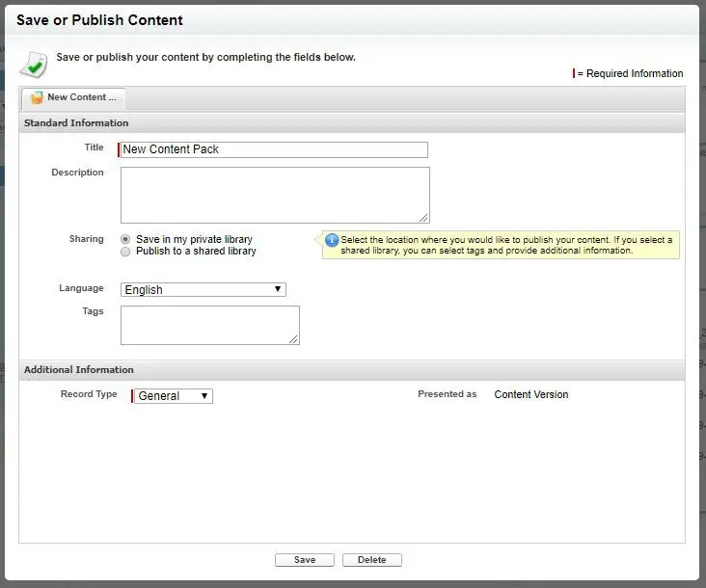The width and height of the screenshot is (706, 588).
Task: Click the Record Type label
Action: pyautogui.click(x=89, y=394)
